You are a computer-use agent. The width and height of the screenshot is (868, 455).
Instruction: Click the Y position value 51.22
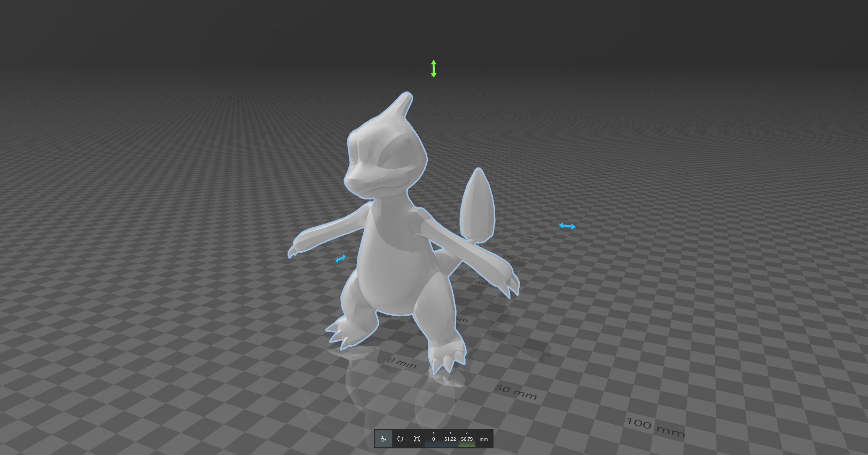click(450, 439)
